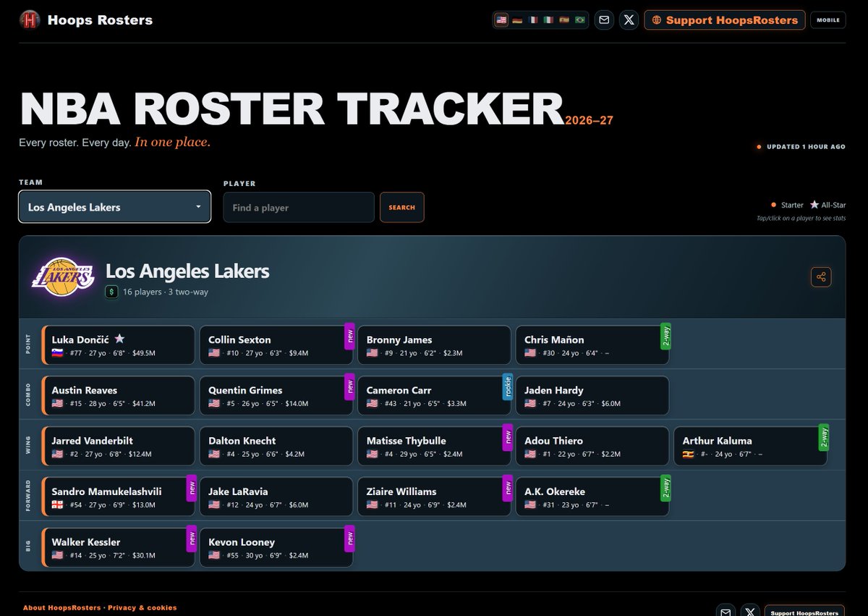Open the Team dropdown showing Los Angeles Lakers
The width and height of the screenshot is (868, 616).
point(115,207)
